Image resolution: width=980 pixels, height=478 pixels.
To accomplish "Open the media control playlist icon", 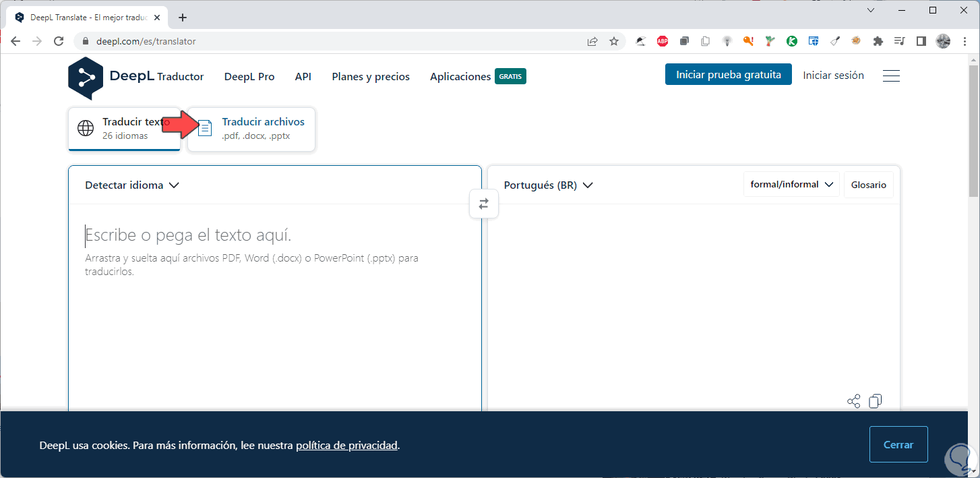I will pos(899,41).
